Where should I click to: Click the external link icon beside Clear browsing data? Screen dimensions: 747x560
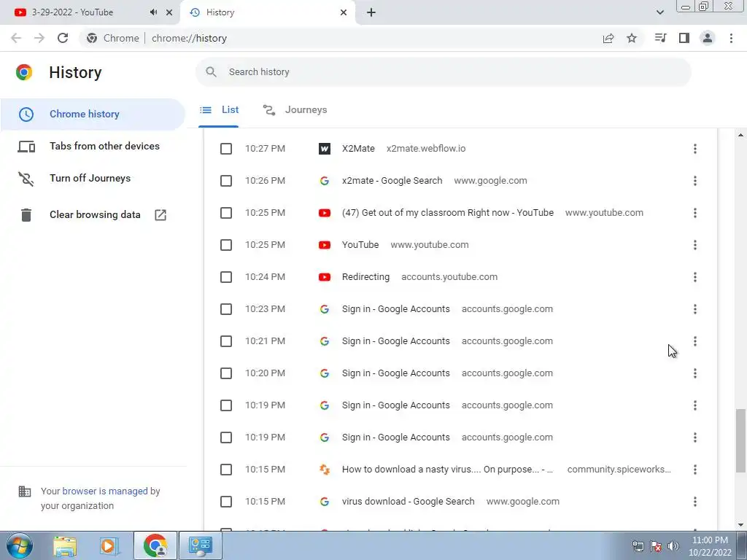coord(160,215)
